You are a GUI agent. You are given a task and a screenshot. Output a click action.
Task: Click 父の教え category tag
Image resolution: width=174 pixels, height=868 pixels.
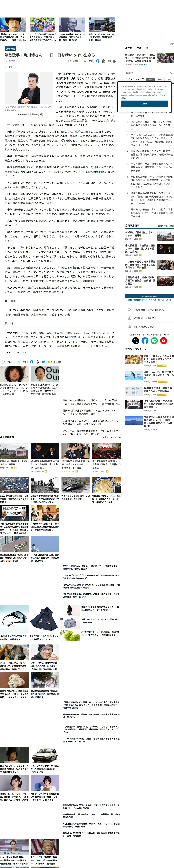coord(10,48)
